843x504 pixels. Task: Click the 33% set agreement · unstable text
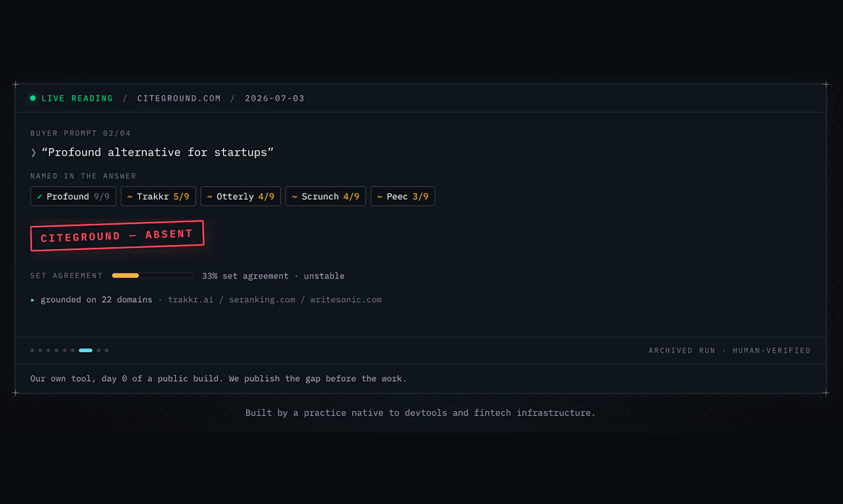click(x=273, y=276)
